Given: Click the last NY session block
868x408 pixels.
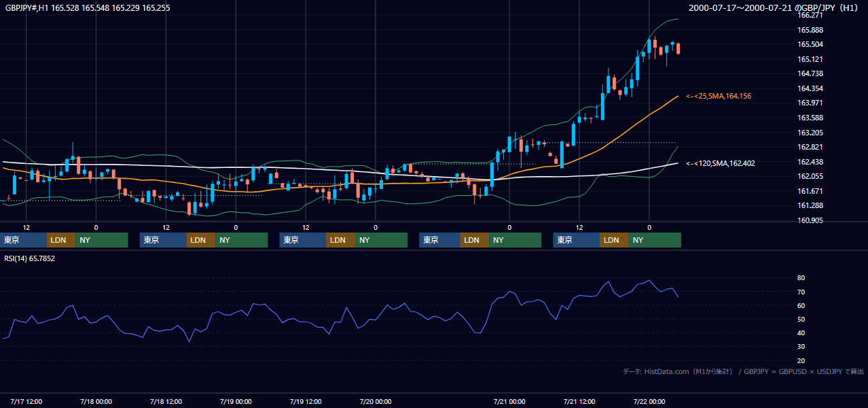Looking at the screenshot, I should 655,240.
